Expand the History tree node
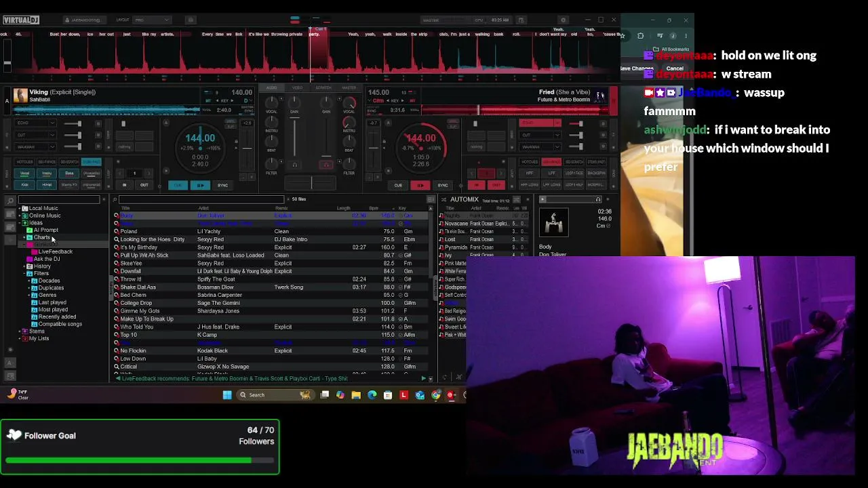Viewport: 868px width, 488px height. tap(24, 266)
